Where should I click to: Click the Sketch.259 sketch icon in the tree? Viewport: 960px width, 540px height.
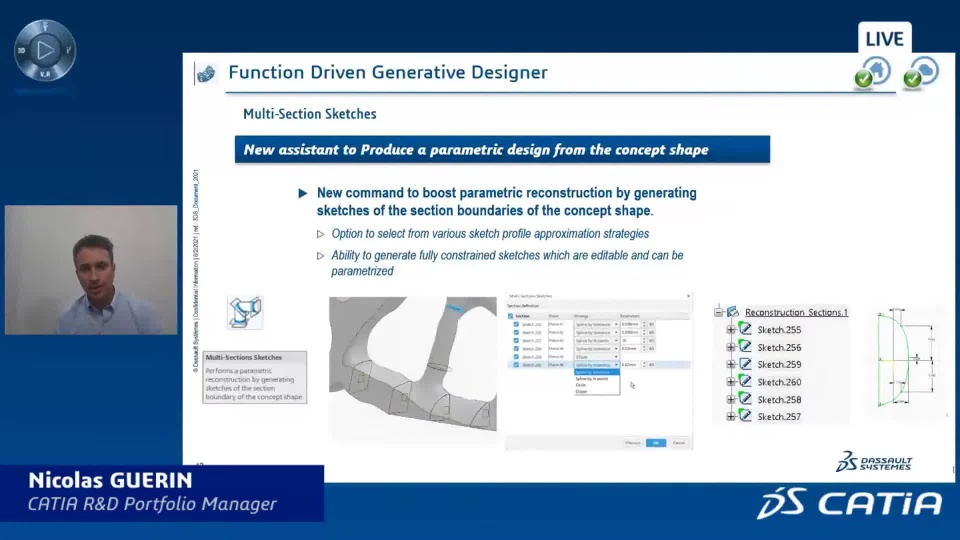coord(745,364)
